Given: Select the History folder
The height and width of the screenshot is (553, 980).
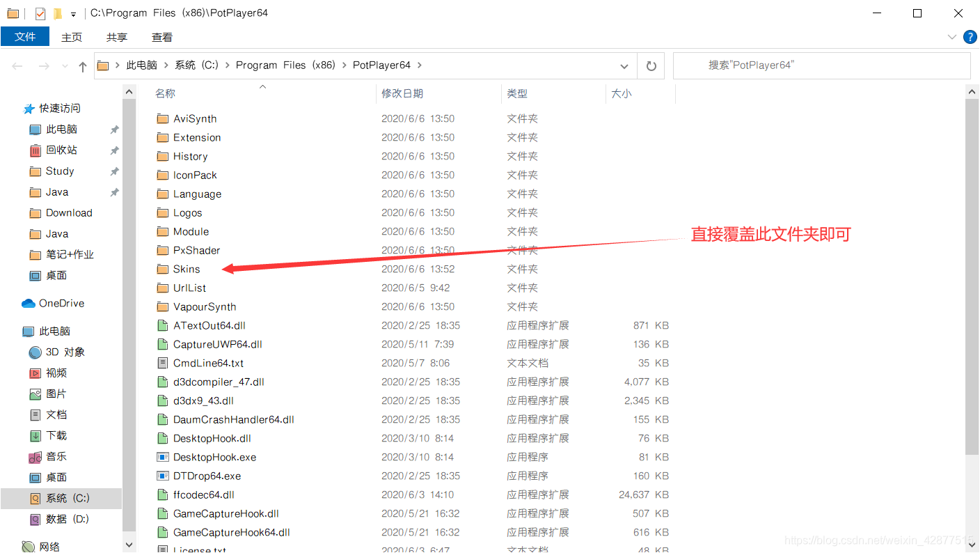Looking at the screenshot, I should (190, 156).
